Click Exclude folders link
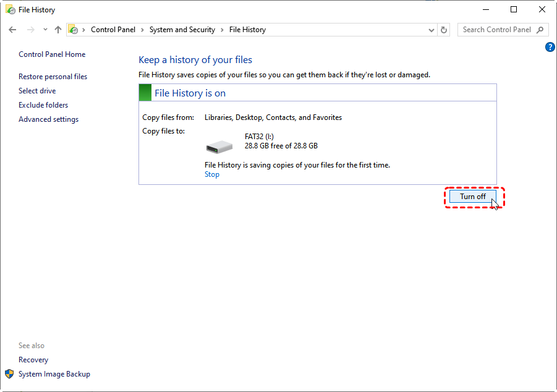The height and width of the screenshot is (392, 557). [43, 105]
